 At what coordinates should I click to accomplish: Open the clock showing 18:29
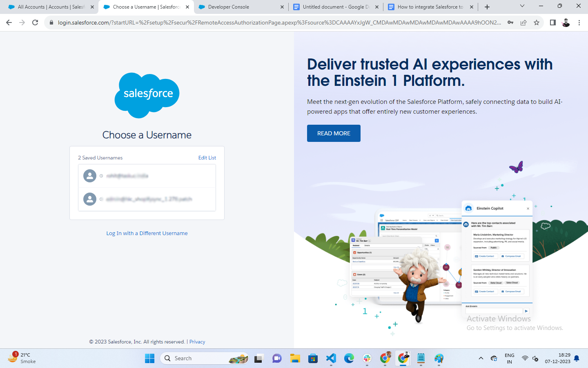[x=557, y=359]
